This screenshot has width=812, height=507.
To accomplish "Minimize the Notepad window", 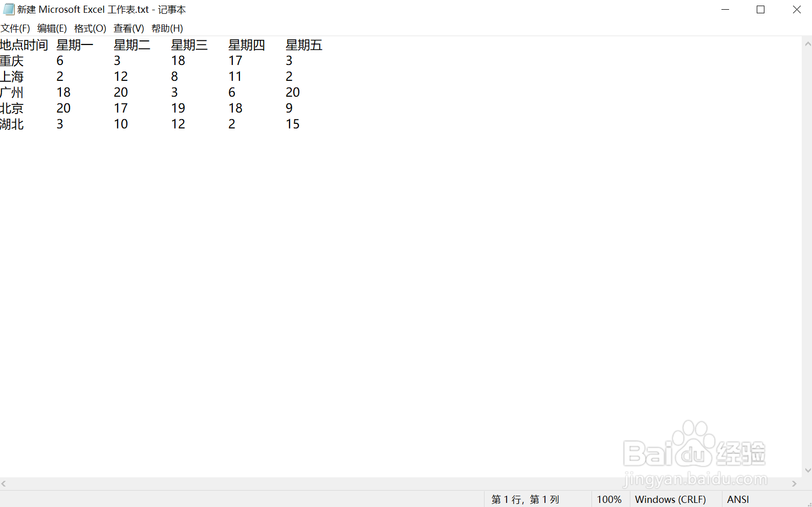I will (x=725, y=9).
